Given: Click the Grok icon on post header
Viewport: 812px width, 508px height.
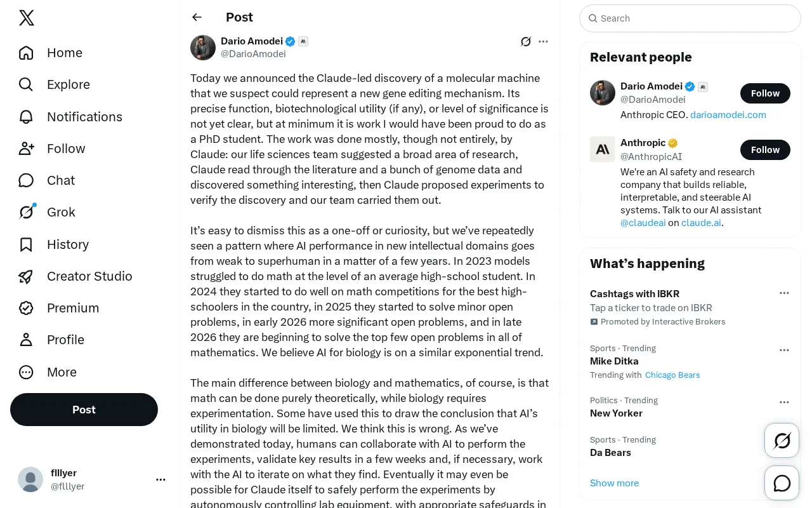Looking at the screenshot, I should point(526,42).
